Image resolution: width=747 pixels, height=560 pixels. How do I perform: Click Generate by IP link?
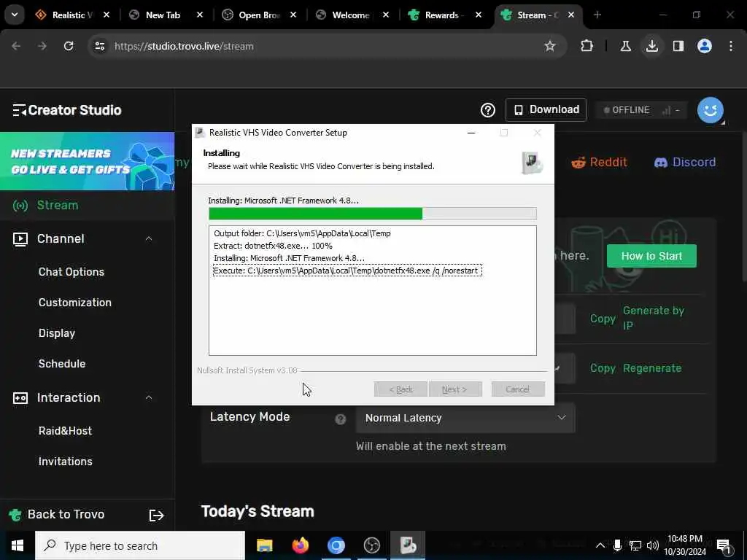(x=653, y=318)
